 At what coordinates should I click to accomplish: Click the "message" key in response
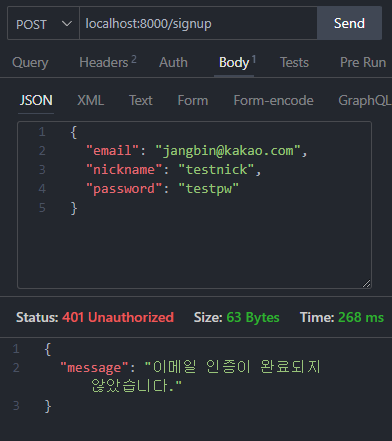[94, 368]
